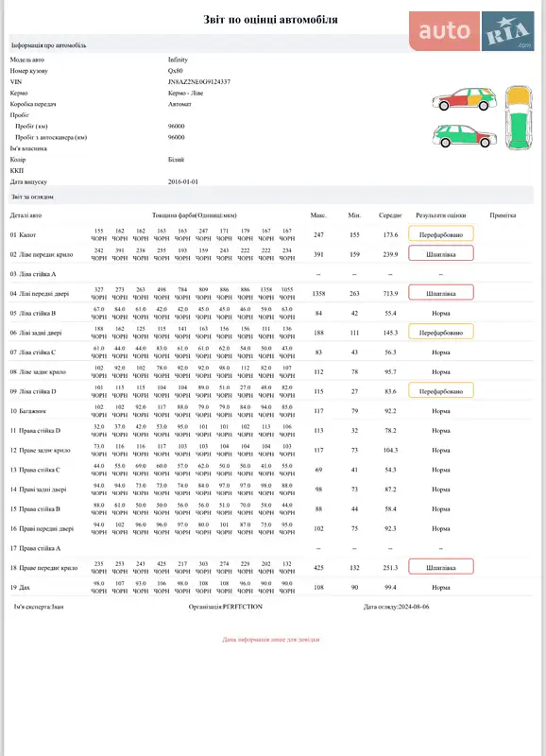Click the VIN number JN8AZ2NE0G9124337
Image resolution: width=546 pixels, height=756 pixels.
[199, 82]
